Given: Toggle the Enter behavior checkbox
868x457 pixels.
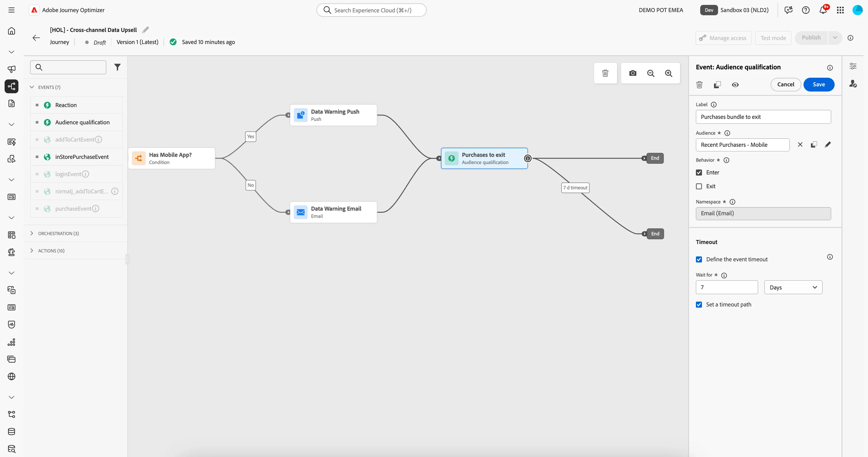Looking at the screenshot, I should (699, 173).
